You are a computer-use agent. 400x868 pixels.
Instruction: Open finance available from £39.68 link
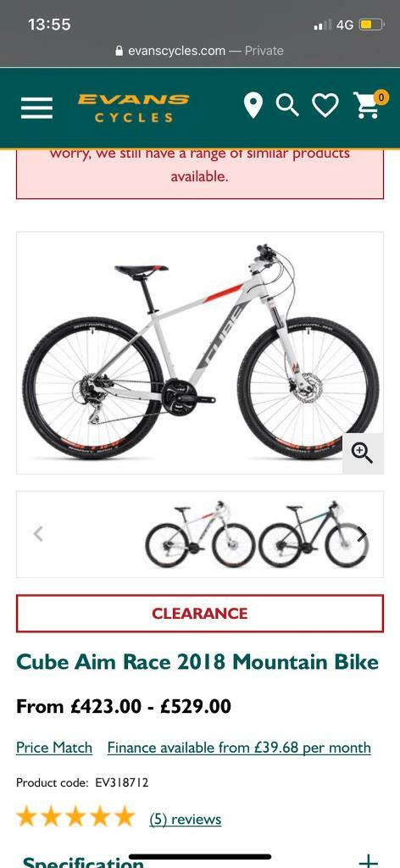[x=239, y=748]
